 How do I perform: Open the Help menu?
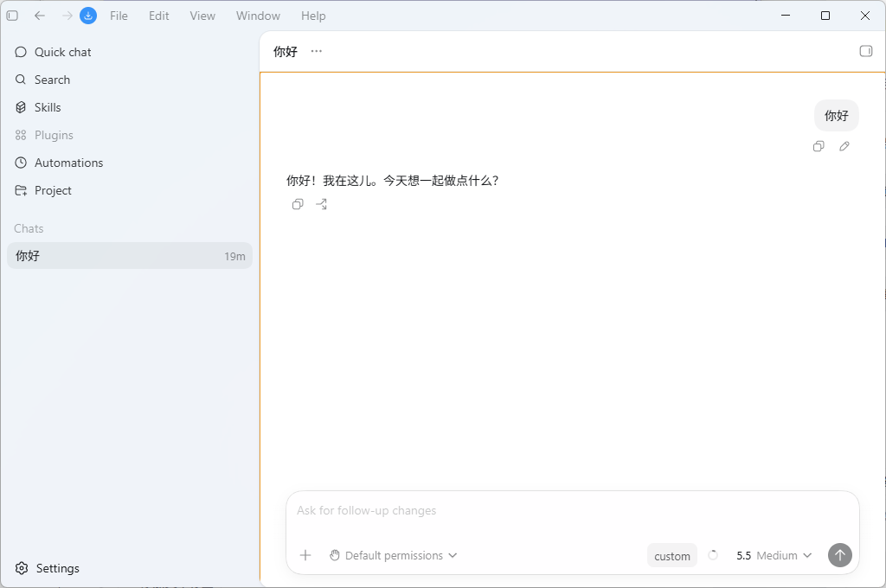tap(313, 16)
